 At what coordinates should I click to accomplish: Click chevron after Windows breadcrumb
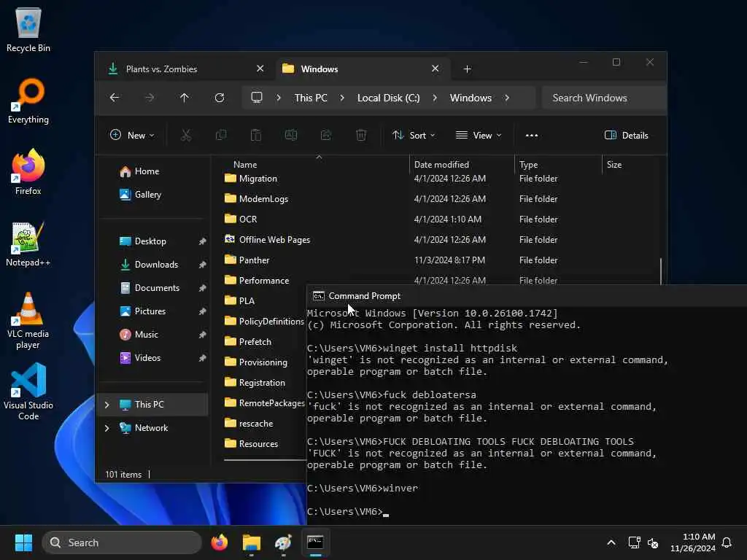point(507,98)
